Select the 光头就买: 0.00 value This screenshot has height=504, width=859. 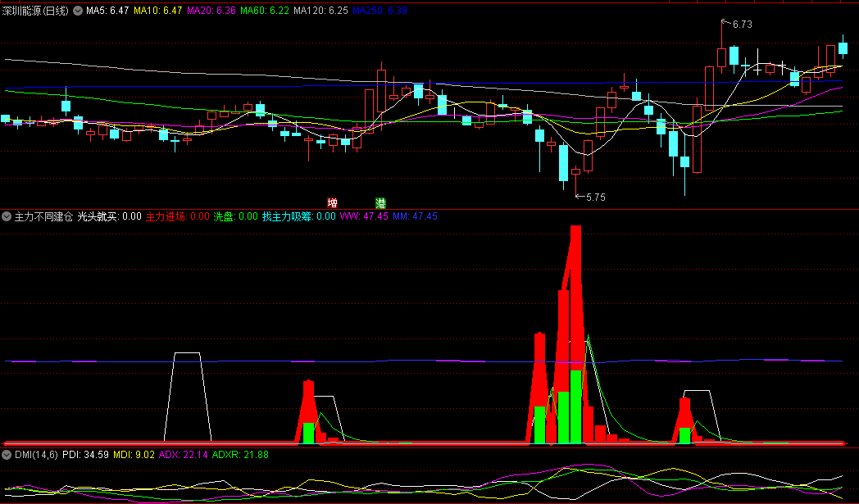coord(110,216)
